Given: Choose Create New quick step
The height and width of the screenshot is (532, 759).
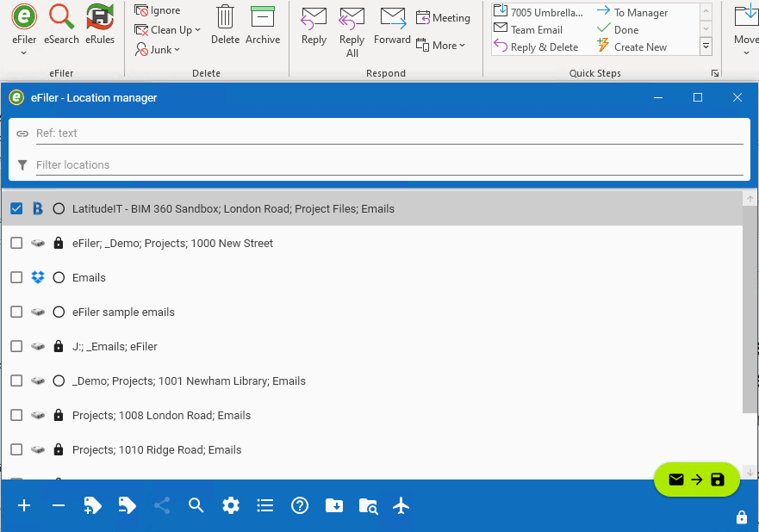Looking at the screenshot, I should point(631,47).
